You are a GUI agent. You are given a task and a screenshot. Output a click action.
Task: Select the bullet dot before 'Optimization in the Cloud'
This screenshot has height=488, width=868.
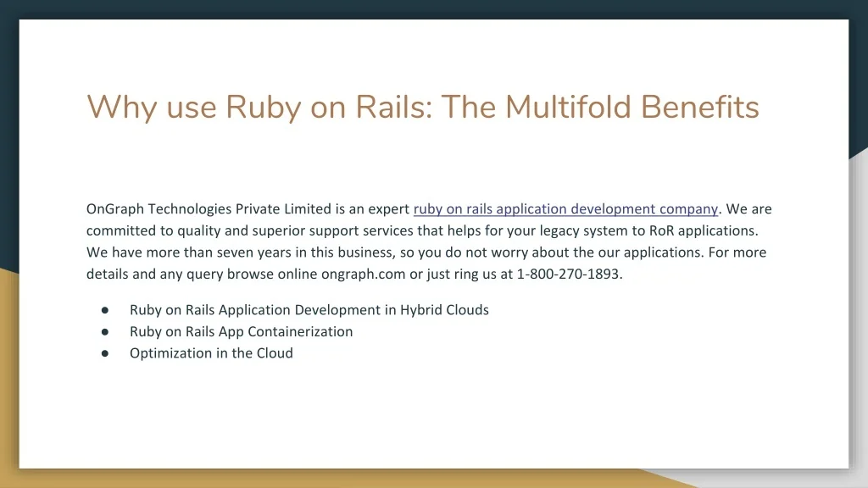[x=104, y=354]
